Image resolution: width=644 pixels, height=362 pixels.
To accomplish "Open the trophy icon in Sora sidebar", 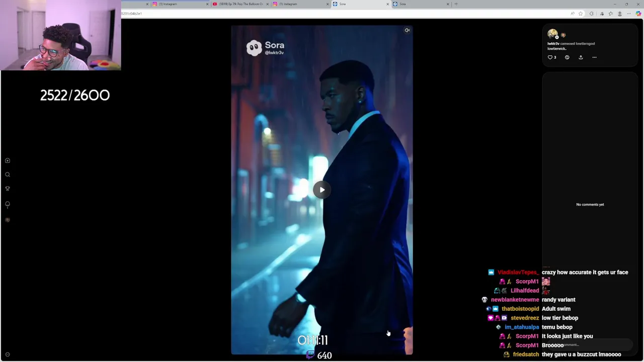I will [x=8, y=189].
